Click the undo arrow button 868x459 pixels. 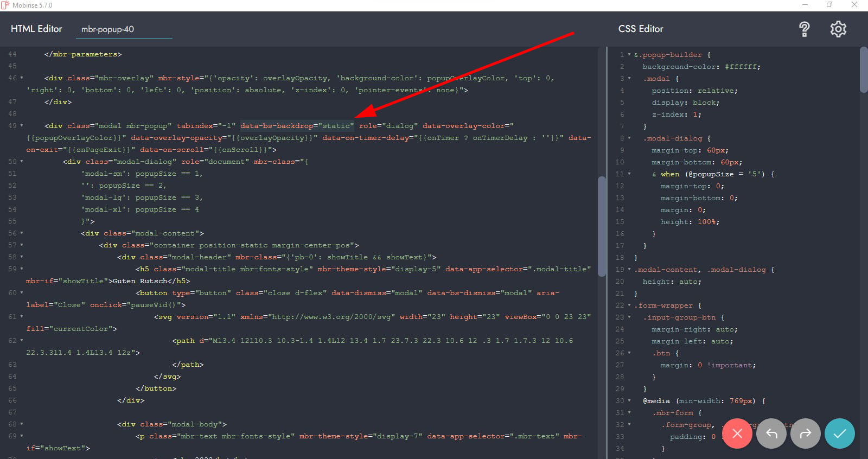click(771, 433)
